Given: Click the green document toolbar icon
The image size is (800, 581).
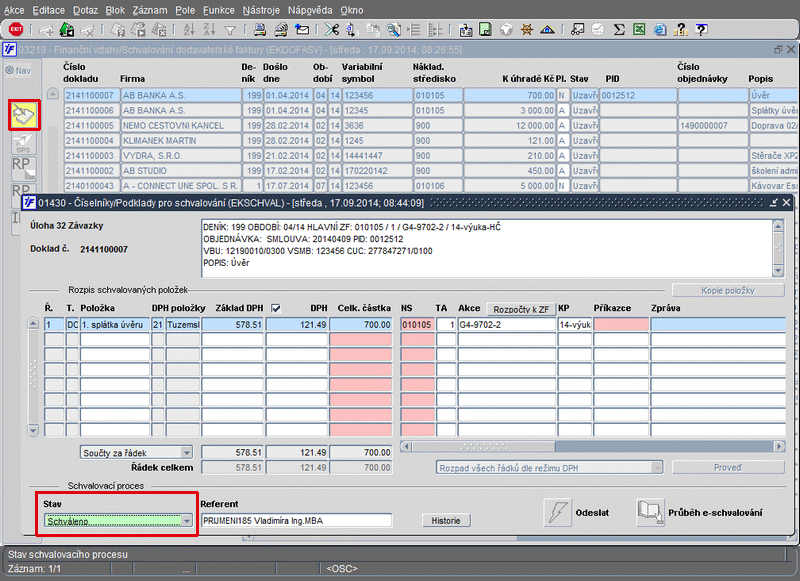Looking at the screenshot, I should [x=485, y=30].
